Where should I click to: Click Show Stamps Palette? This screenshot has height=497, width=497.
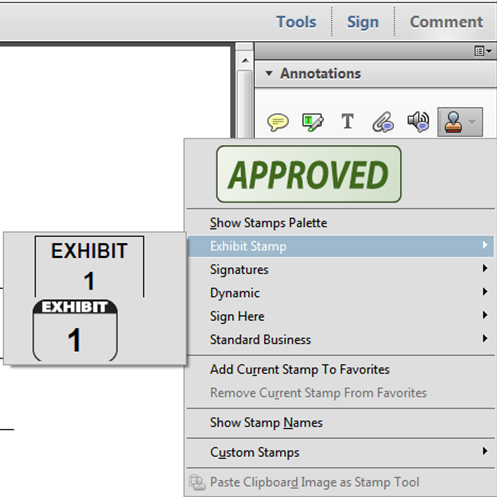coord(340,223)
